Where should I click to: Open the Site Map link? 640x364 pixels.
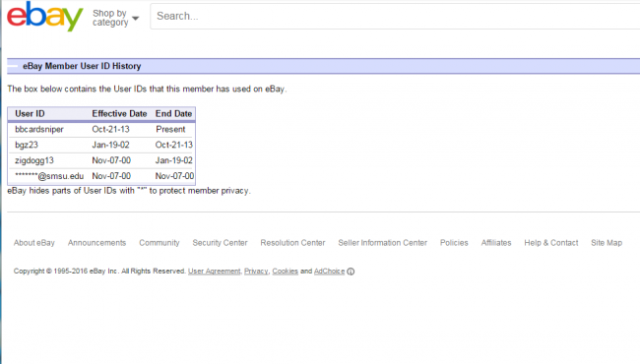pos(607,243)
